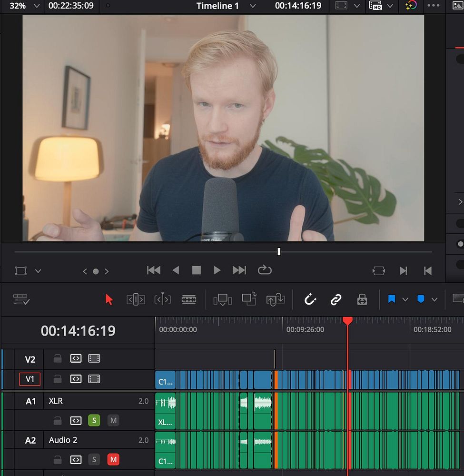Click the image icon at top right

(458, 5)
